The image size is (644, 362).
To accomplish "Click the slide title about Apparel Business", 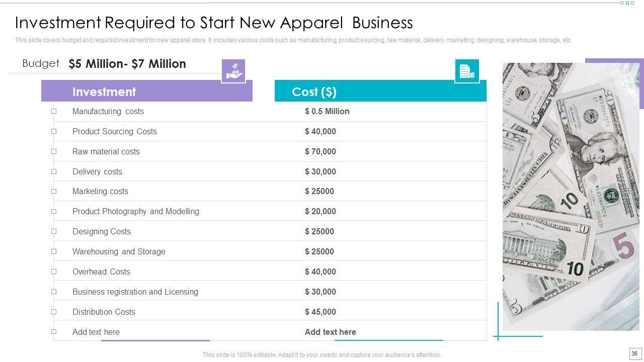I will 214,23.
